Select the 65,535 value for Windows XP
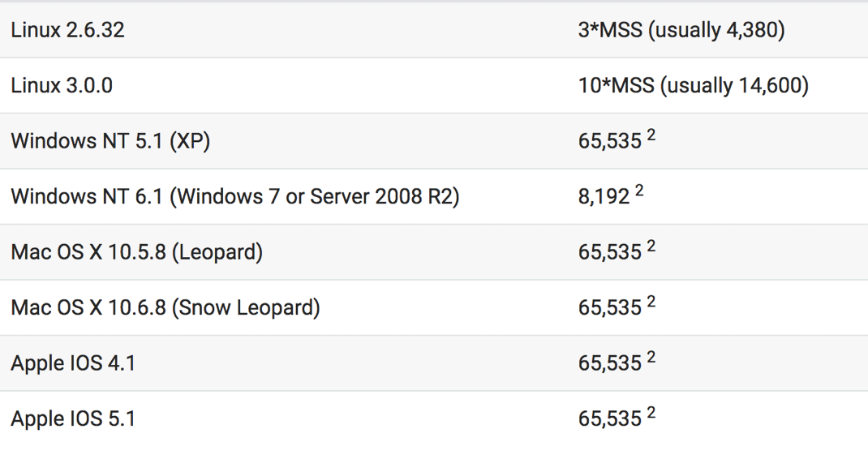This screenshot has width=868, height=459. 609,141
